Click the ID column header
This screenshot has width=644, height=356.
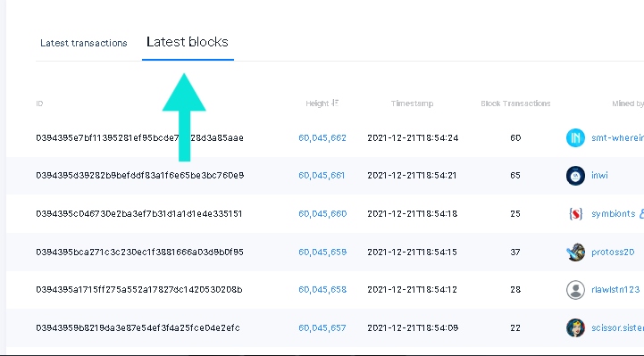click(x=39, y=103)
